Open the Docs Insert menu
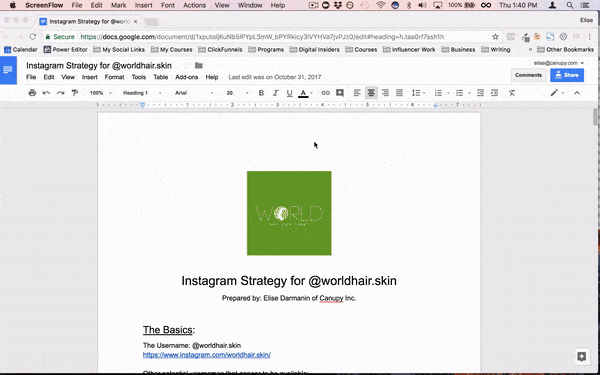Image resolution: width=600 pixels, height=375 pixels. pos(90,77)
